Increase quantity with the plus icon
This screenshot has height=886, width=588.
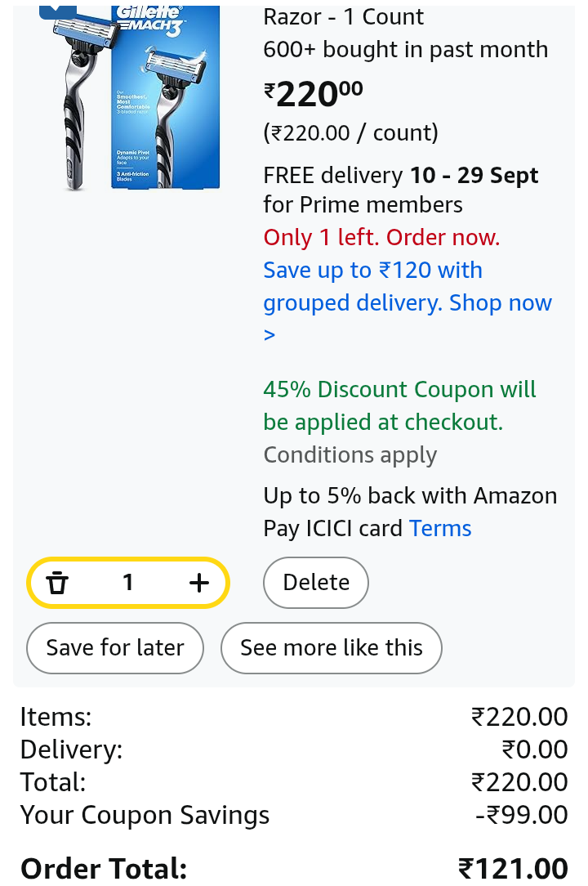point(198,583)
